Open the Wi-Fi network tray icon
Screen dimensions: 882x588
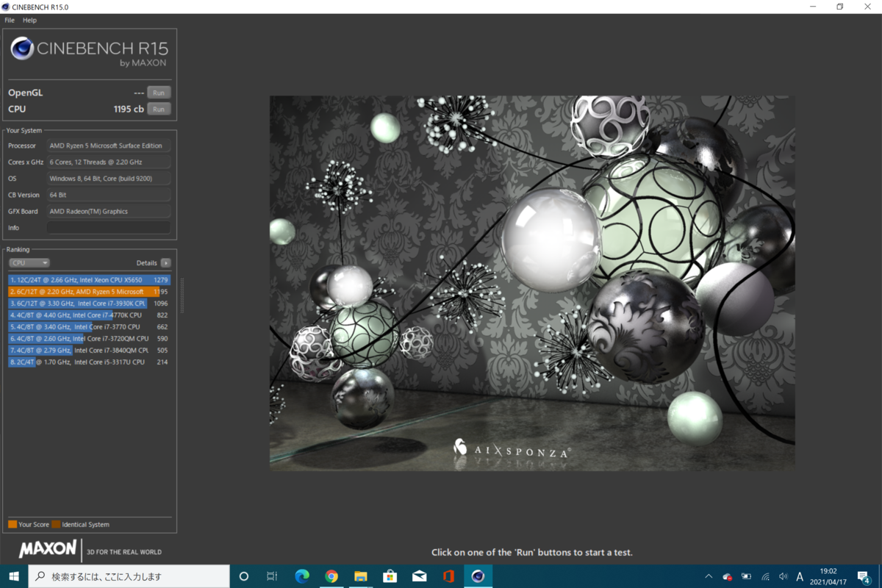pos(765,577)
